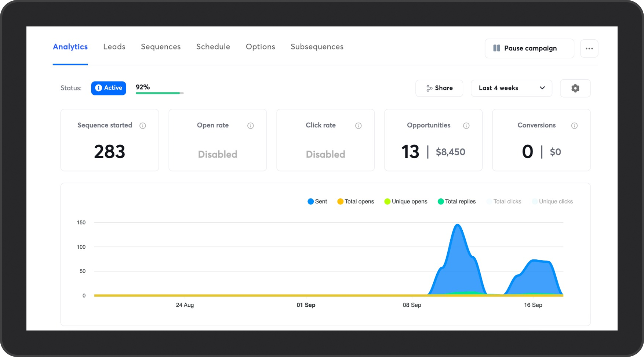The height and width of the screenshot is (357, 644).
Task: Click the 16 Sep axis label
Action: click(533, 305)
